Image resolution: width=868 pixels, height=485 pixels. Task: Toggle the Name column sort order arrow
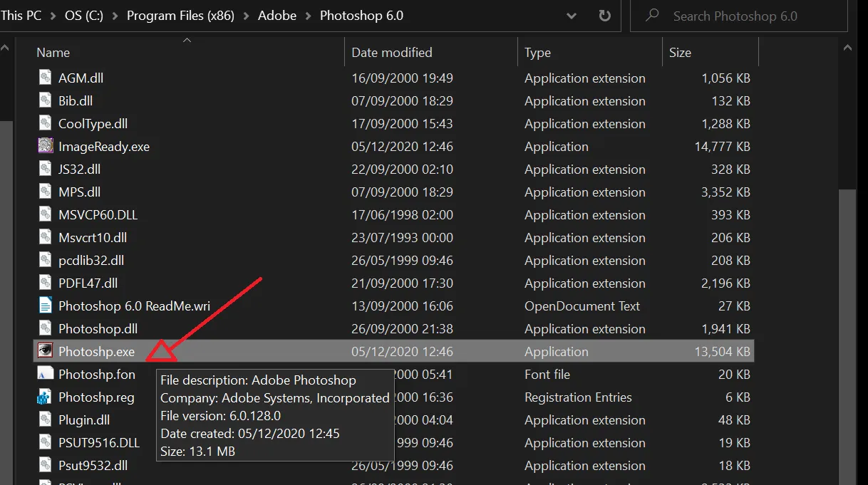pos(187,41)
